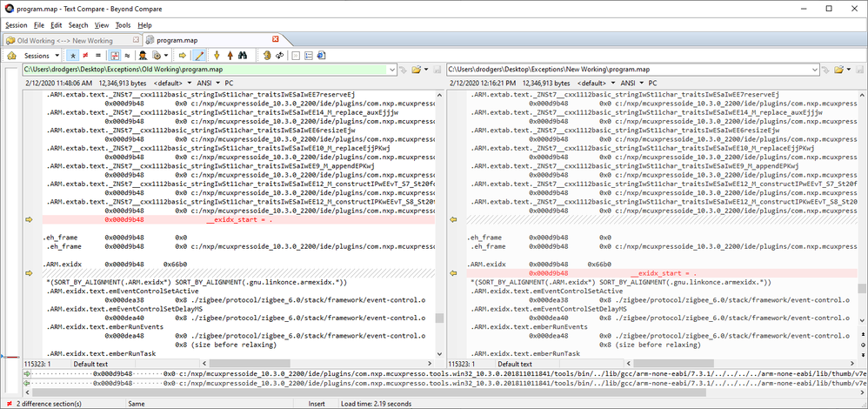Open the File menu
The image size is (868, 409).
click(x=39, y=25)
